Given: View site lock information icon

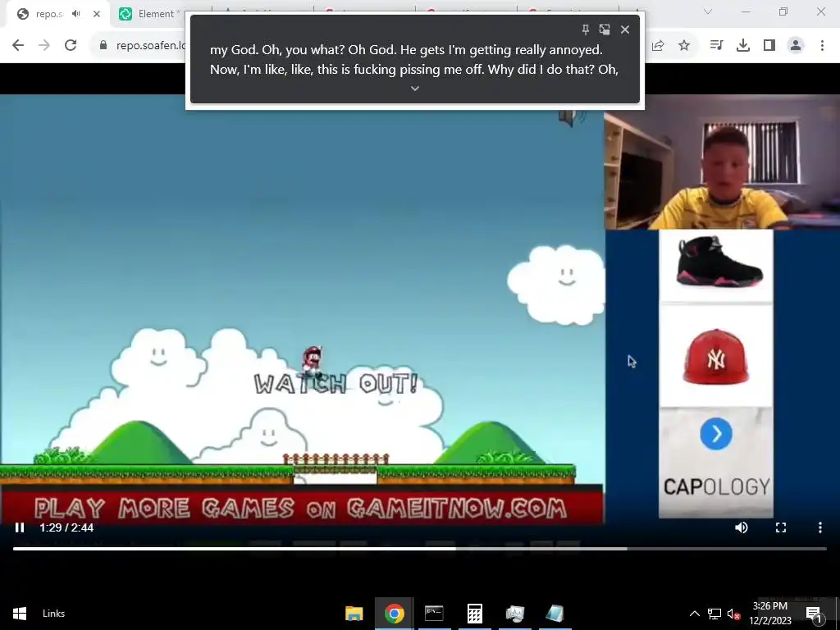Looking at the screenshot, I should click(x=103, y=45).
